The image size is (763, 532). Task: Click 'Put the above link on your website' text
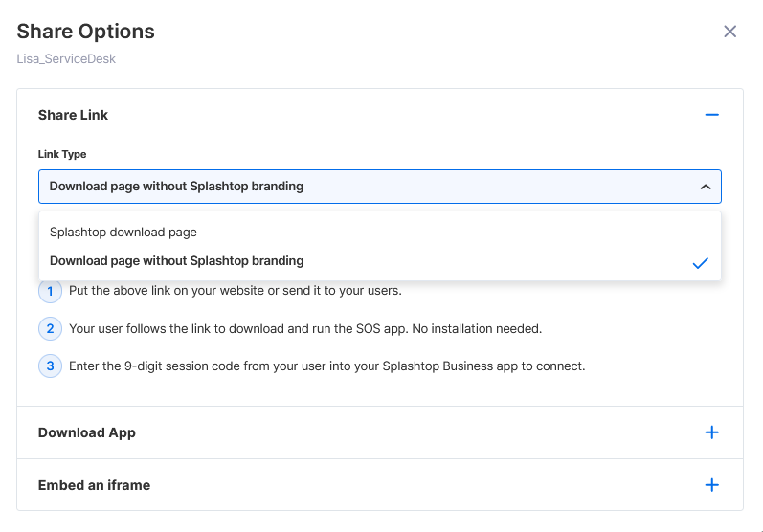point(236,291)
